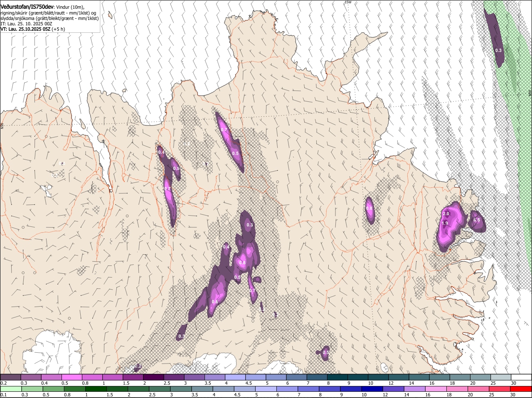This screenshot has width=532, height=398.
Task: Click darkest green rain swatch between 1 and 1.5
Action: tap(96, 389)
